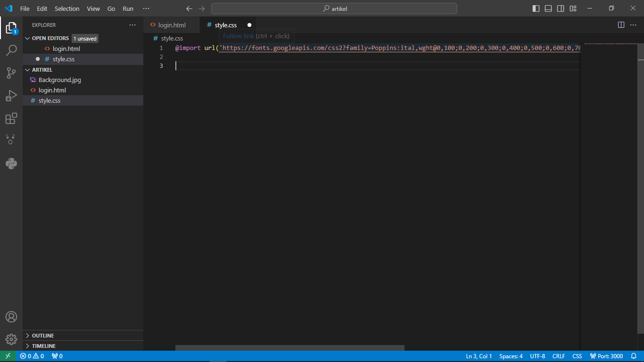Open errors and warnings status item
Screen dimensions: 644x362
(x=32, y=356)
